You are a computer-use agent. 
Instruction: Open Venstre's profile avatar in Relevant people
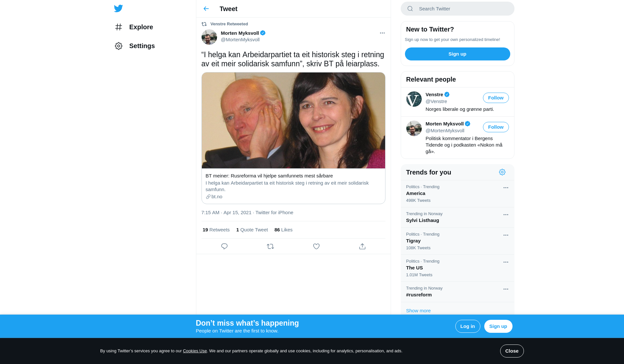414,99
